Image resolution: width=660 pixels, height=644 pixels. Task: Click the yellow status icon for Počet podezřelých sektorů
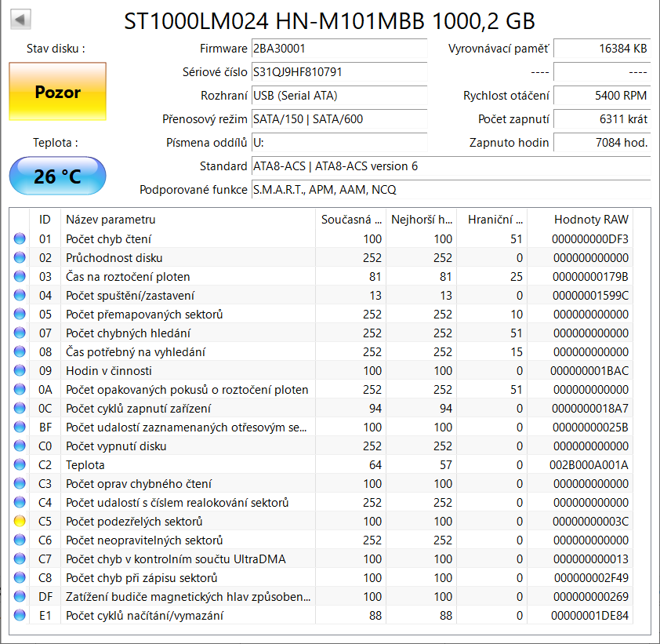[x=20, y=522]
